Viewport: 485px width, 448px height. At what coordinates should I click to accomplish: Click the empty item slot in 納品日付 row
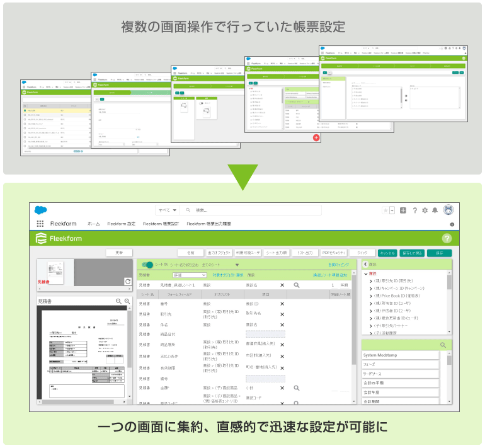coord(265,334)
